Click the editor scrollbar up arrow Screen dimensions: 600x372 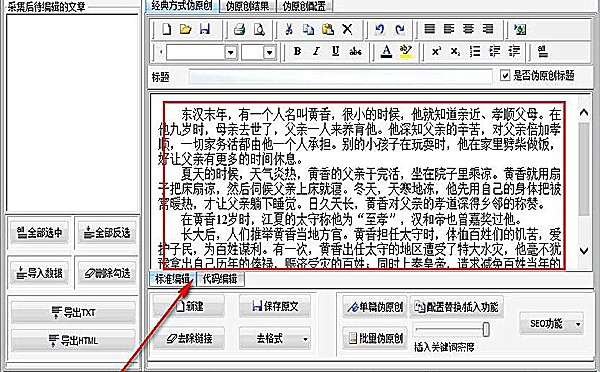(x=584, y=112)
